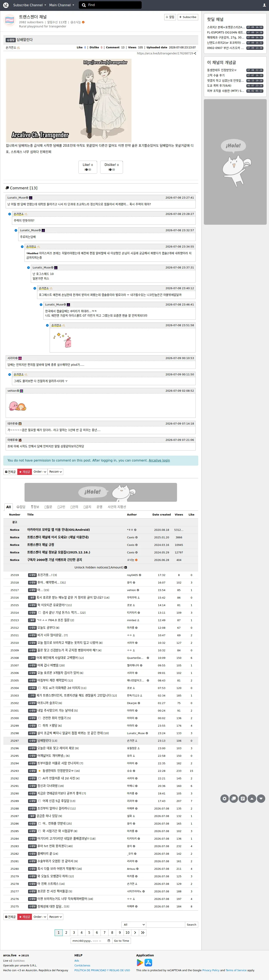Click the floating copy windows icon
The height and width of the screenshot is (980, 269).
pyautogui.click(x=234, y=799)
